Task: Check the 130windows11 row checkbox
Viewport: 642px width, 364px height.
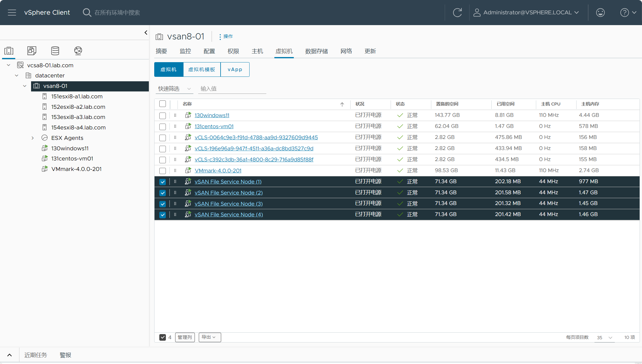Action: [x=163, y=115]
